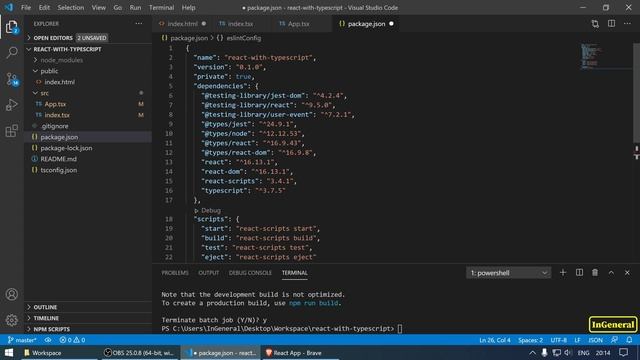The image size is (640, 360).
Task: Switch to the Output panel tab
Action: coord(209,273)
